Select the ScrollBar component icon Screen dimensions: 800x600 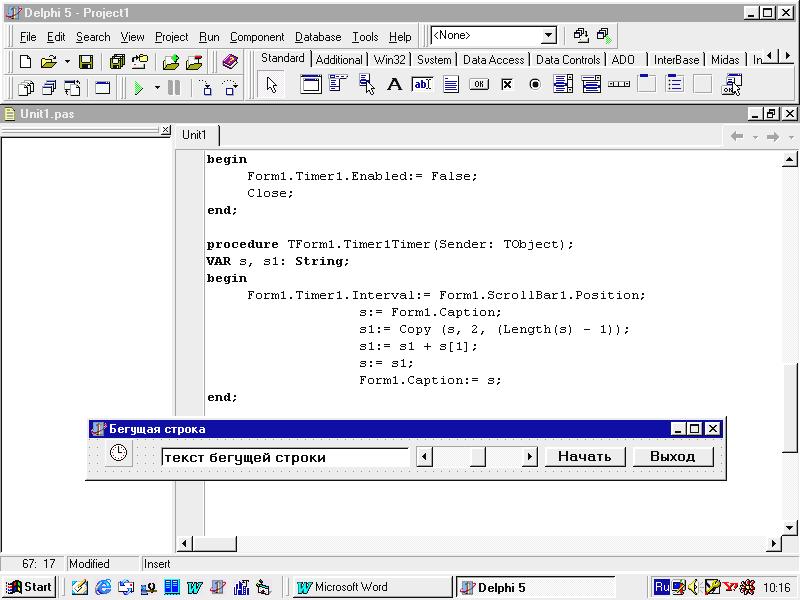pos(619,84)
